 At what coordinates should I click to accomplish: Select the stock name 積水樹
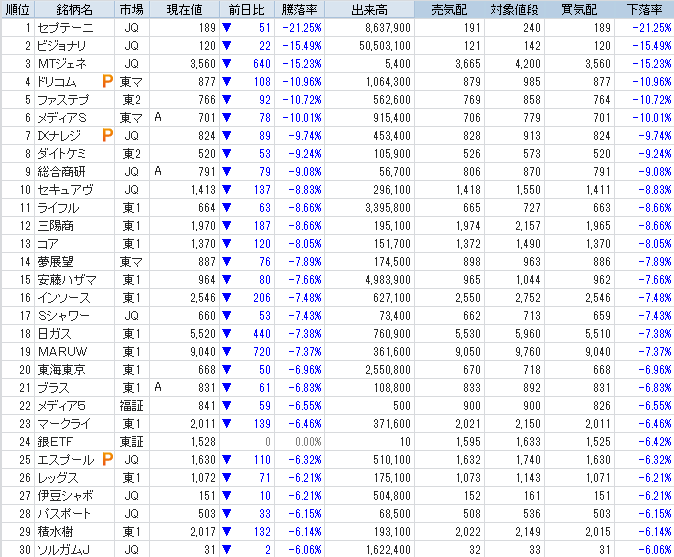point(55,532)
